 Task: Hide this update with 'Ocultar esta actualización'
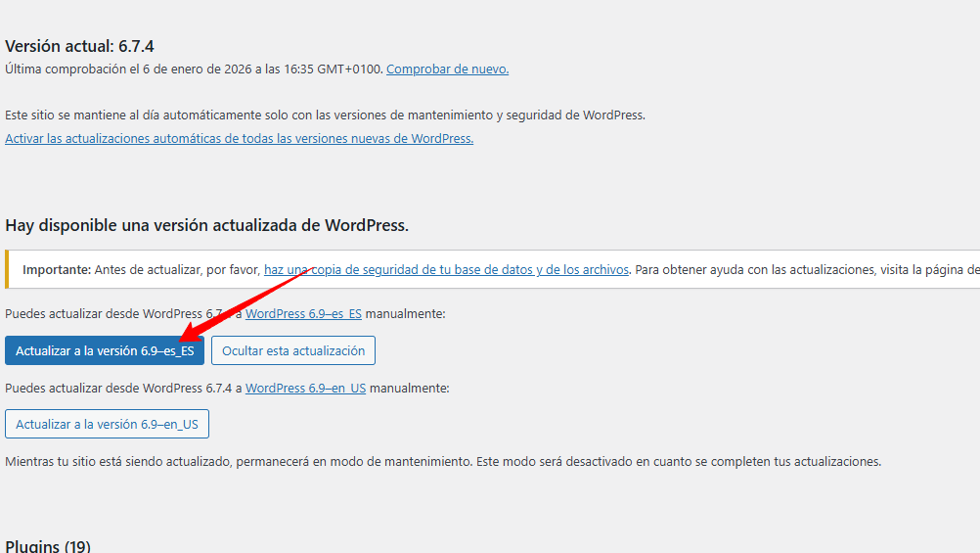click(292, 350)
